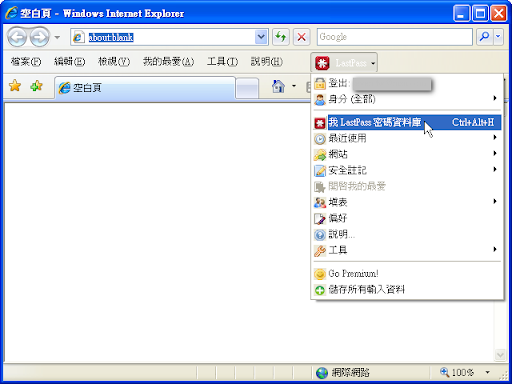The width and height of the screenshot is (512, 384).
Task: Choose 儲存所有輸入資料 menu item
Action: coord(407,290)
